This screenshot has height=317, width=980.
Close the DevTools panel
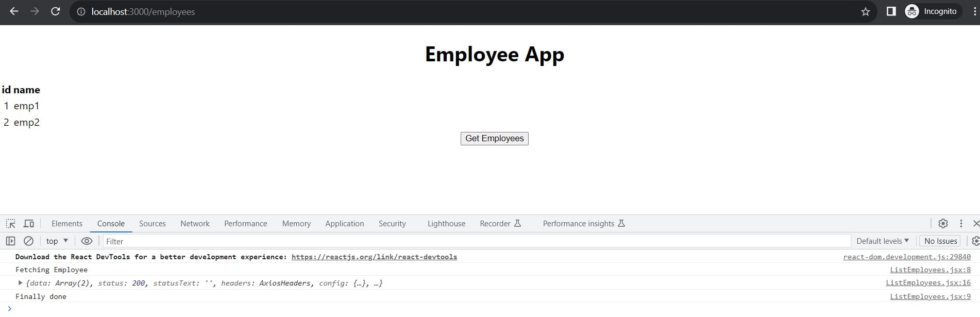[x=976, y=224]
